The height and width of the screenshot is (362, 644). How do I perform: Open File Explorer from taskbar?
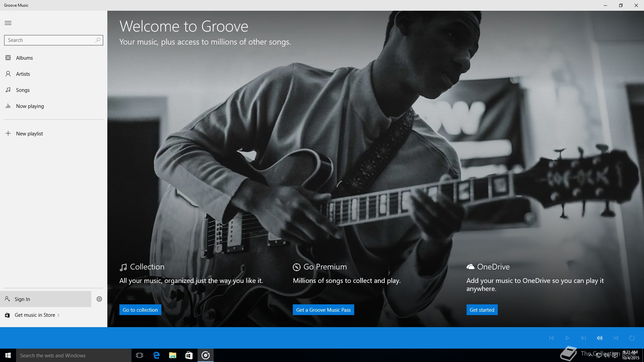pos(172,355)
